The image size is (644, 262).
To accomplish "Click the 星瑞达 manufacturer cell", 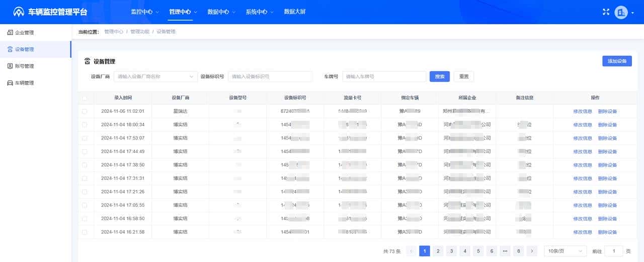I will [x=180, y=111].
